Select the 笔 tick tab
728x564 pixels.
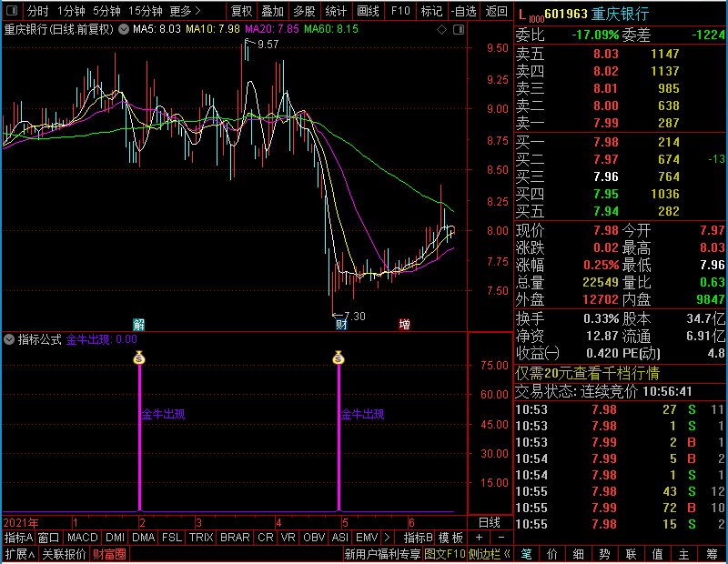click(x=526, y=554)
